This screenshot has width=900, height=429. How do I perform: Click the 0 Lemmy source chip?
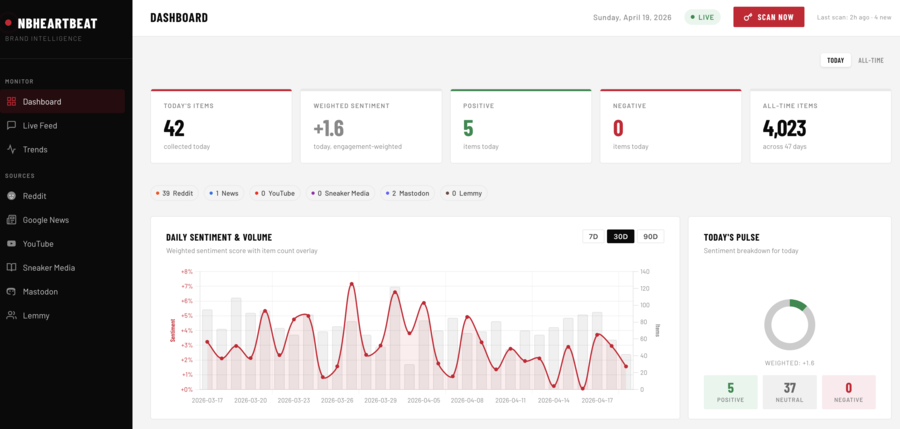pyautogui.click(x=464, y=194)
